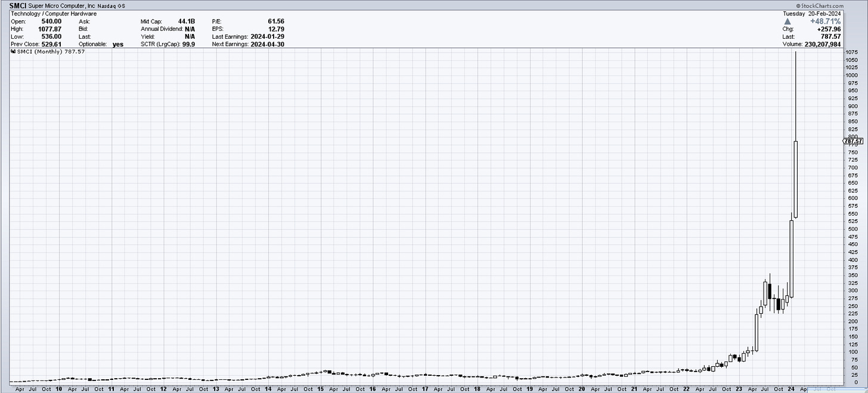Click the Yield: label

pyautogui.click(x=148, y=36)
